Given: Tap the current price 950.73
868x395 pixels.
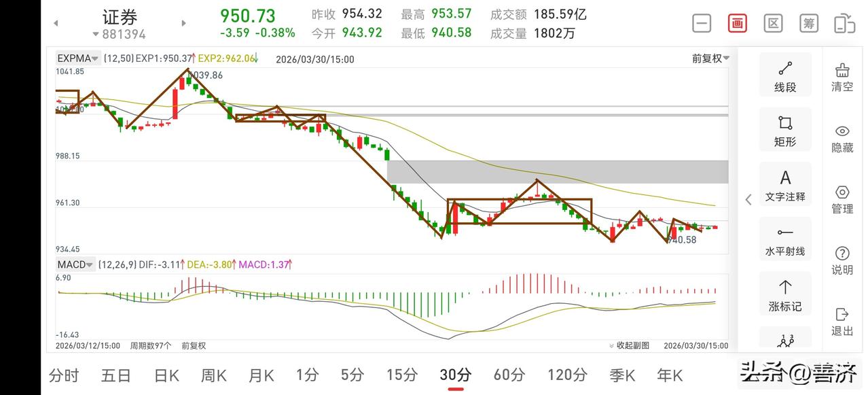Looking at the screenshot, I should [x=248, y=16].
